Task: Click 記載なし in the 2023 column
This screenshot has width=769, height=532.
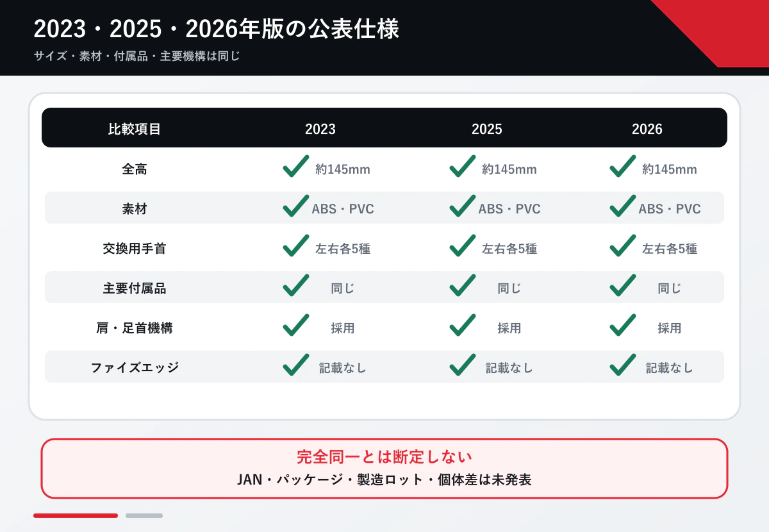Action: 343,368
